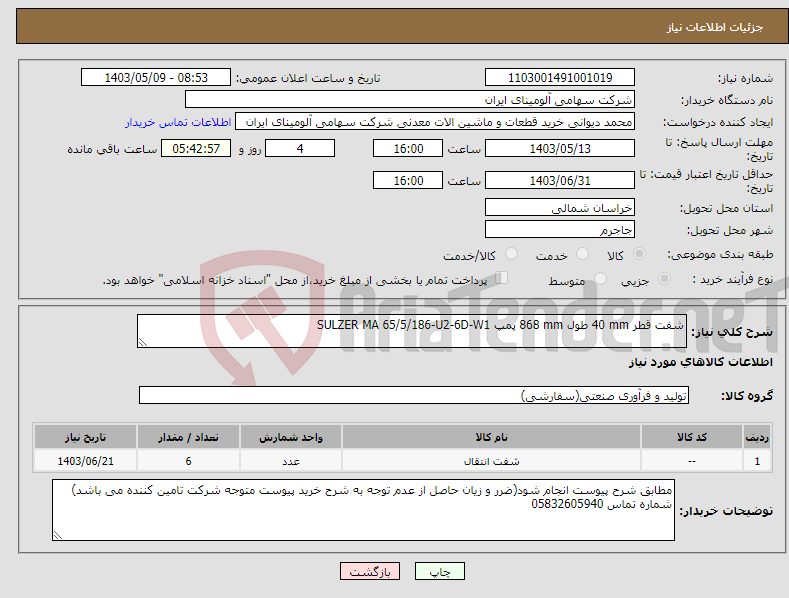Click the چاپ (print) button
789x598 pixels.
pyautogui.click(x=439, y=571)
